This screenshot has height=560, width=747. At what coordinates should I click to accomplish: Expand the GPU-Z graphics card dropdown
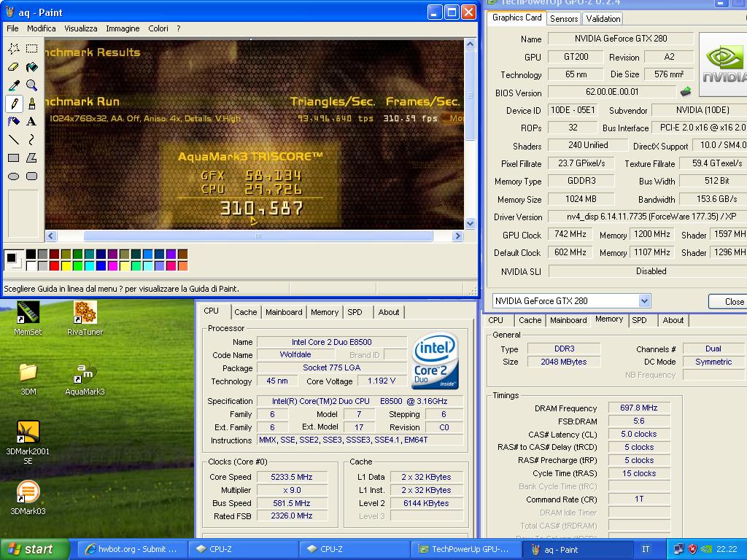click(644, 301)
